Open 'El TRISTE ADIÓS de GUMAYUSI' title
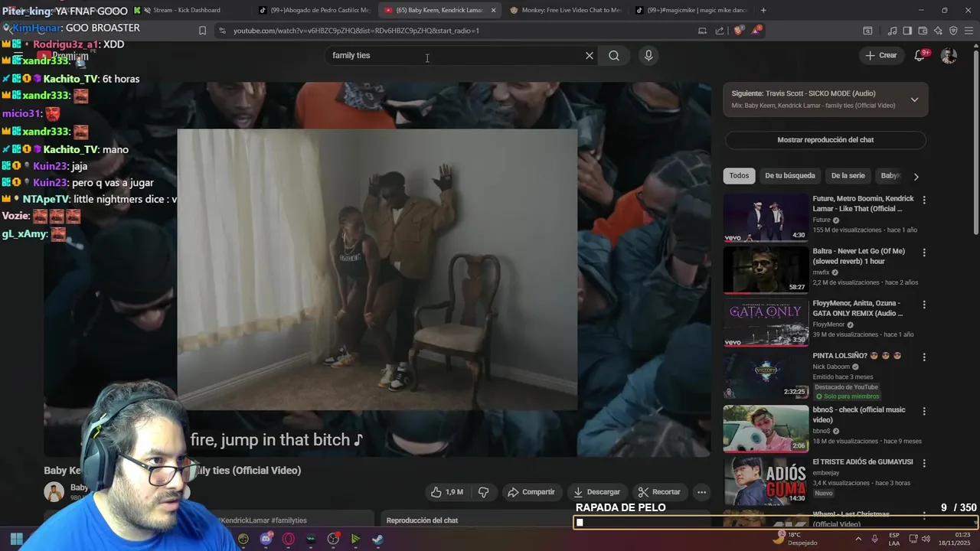Image resolution: width=980 pixels, height=551 pixels. (x=863, y=461)
